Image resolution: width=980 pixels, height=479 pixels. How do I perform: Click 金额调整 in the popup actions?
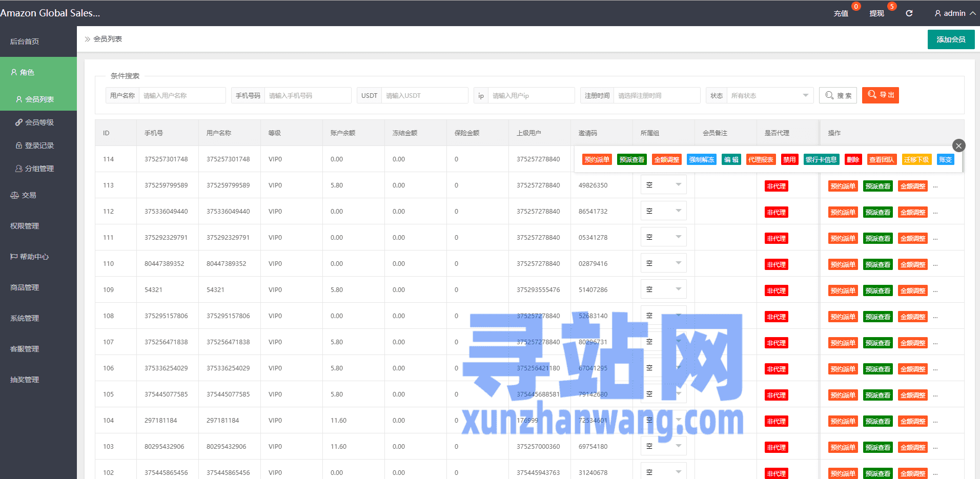pyautogui.click(x=667, y=159)
